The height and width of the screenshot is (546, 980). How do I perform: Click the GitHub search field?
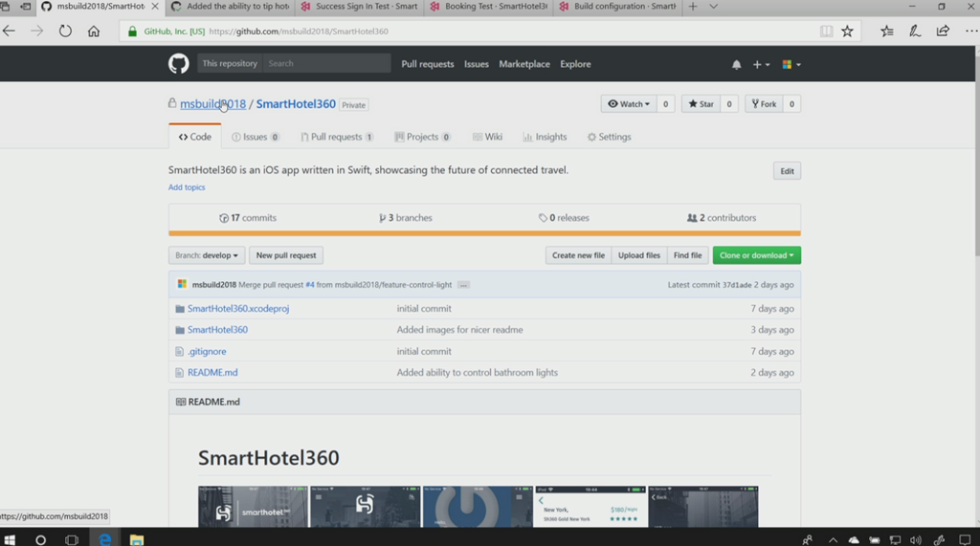(x=326, y=63)
